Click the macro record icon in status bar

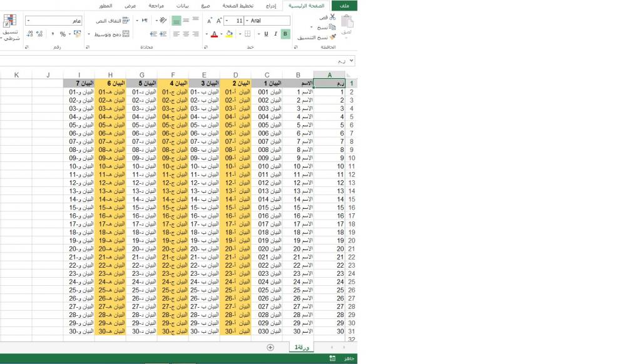click(332, 358)
